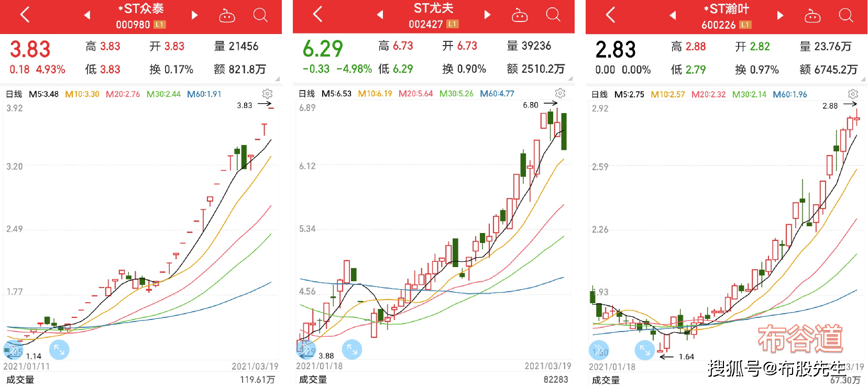Viewport: 868px width, 387px height.
Task: Tap current price 2.83
Action: pyautogui.click(x=616, y=50)
